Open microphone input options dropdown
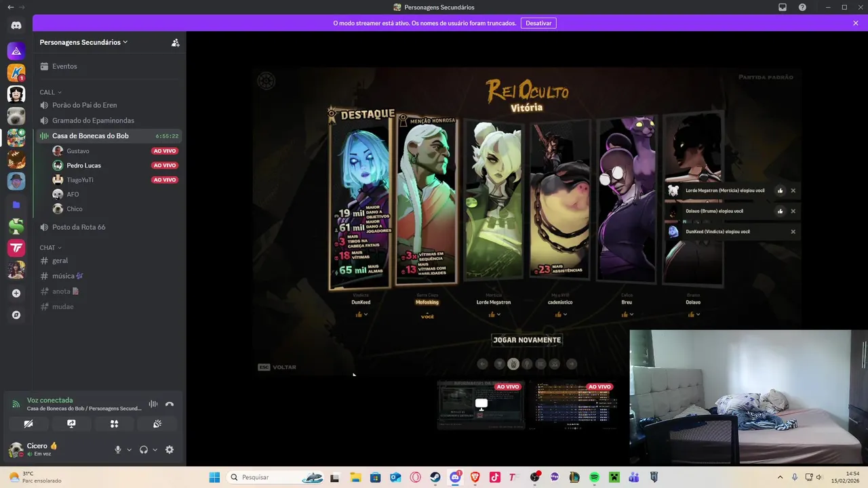Viewport: 868px width, 488px height. click(129, 449)
